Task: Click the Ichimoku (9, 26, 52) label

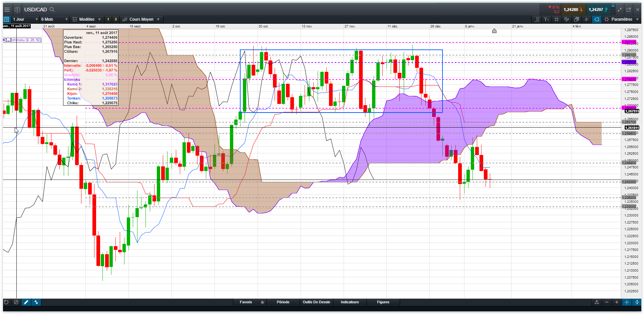Action: tap(26, 40)
